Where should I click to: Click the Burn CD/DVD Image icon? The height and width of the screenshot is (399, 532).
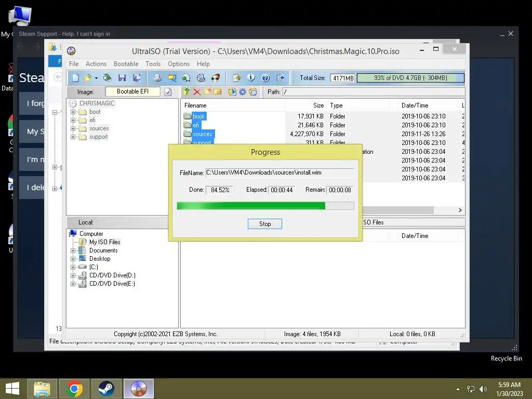click(216, 78)
